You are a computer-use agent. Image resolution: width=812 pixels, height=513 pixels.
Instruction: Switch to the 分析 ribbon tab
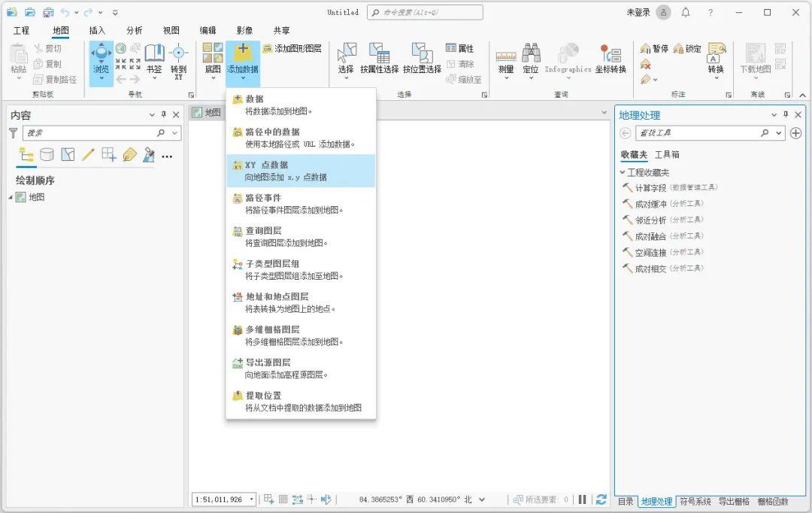click(x=134, y=30)
